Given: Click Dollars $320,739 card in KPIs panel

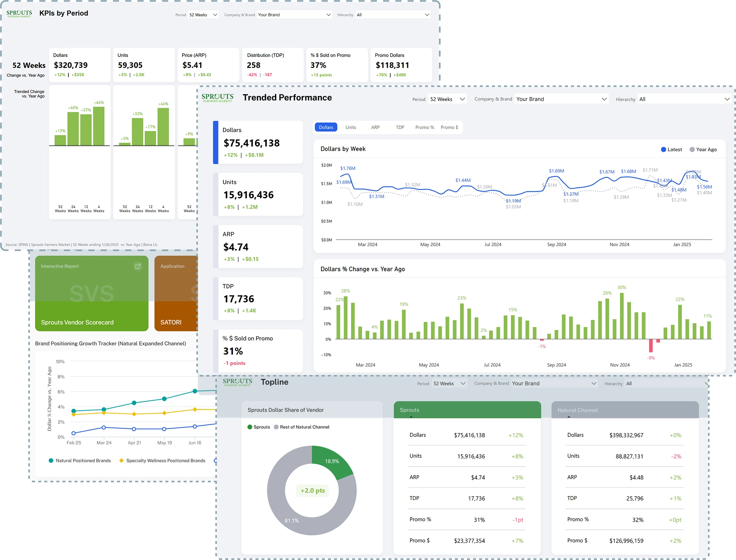Looking at the screenshot, I should pos(80,65).
